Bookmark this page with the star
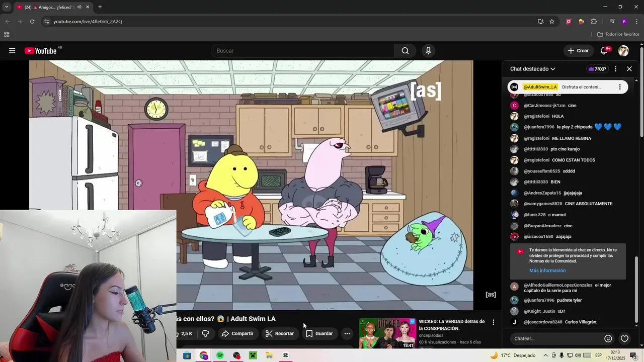Viewport: 644px width, 362px height. [552, 22]
